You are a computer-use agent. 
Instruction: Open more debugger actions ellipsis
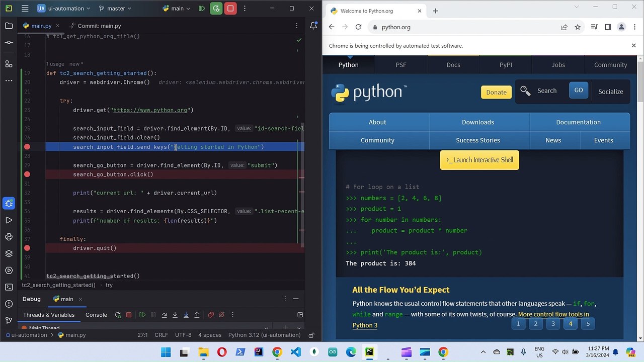tap(232, 315)
